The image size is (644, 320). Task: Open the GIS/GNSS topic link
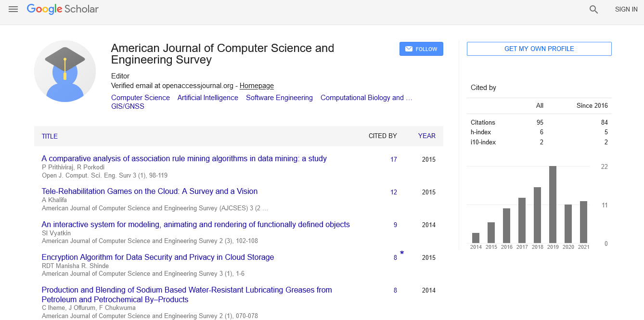pos(128,106)
